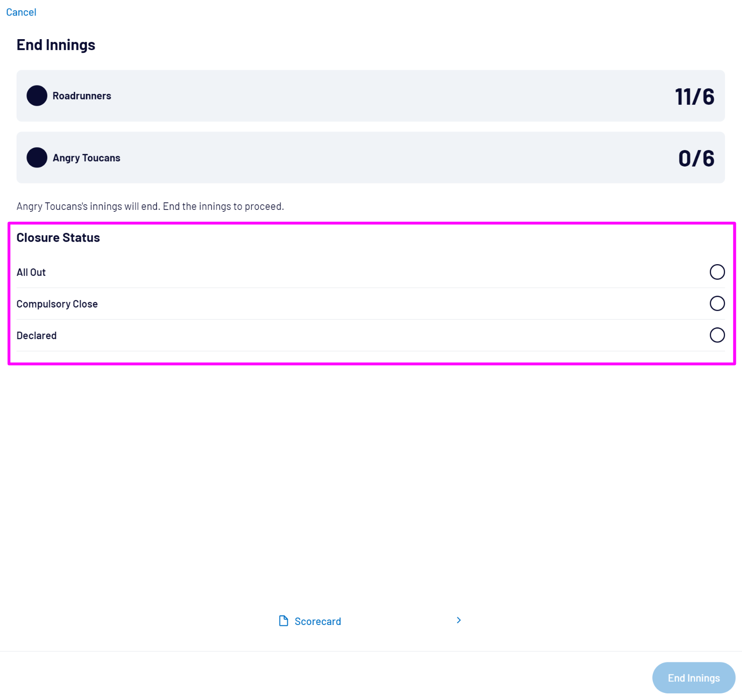Click the Closure Status heading
Image resolution: width=742 pixels, height=700 pixels.
tap(58, 238)
